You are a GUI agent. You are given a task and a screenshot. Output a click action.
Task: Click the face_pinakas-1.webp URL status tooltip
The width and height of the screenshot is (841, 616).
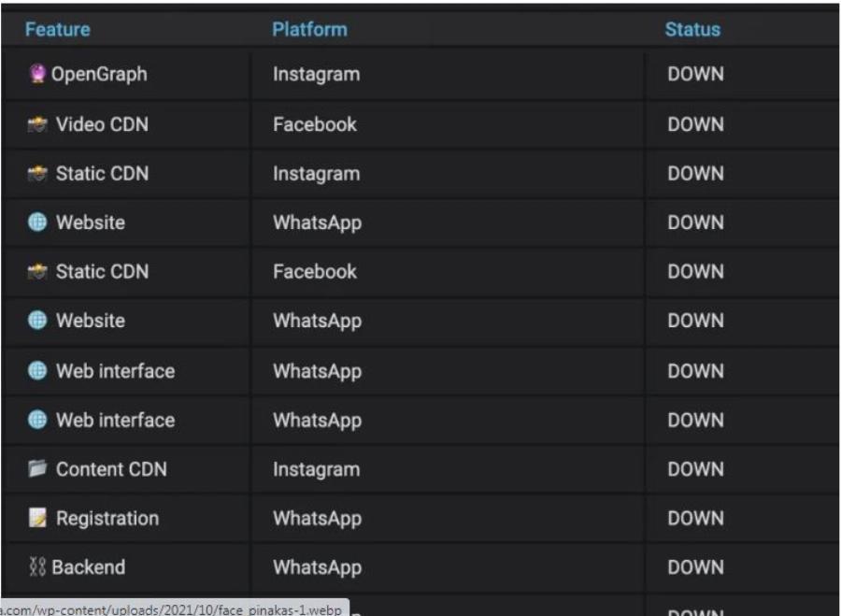coord(174,609)
